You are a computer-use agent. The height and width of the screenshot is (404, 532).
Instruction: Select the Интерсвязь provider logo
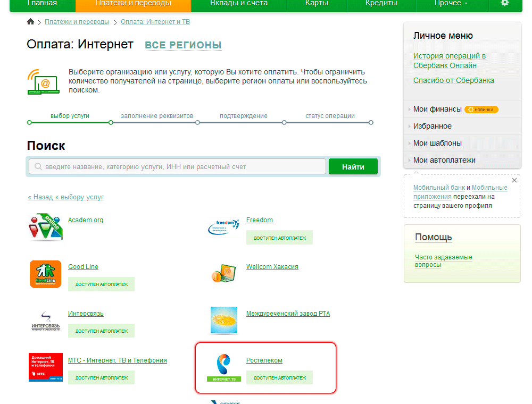point(45,319)
